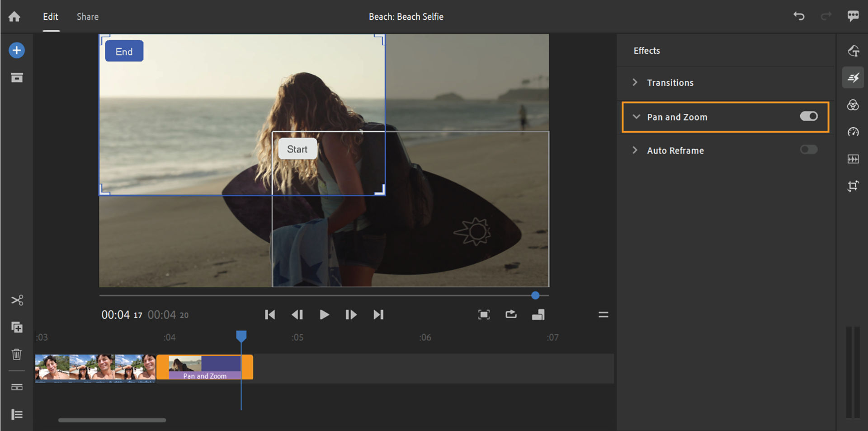The width and height of the screenshot is (868, 431).
Task: Split the clip with the Scissors tool
Action: pos(17,300)
